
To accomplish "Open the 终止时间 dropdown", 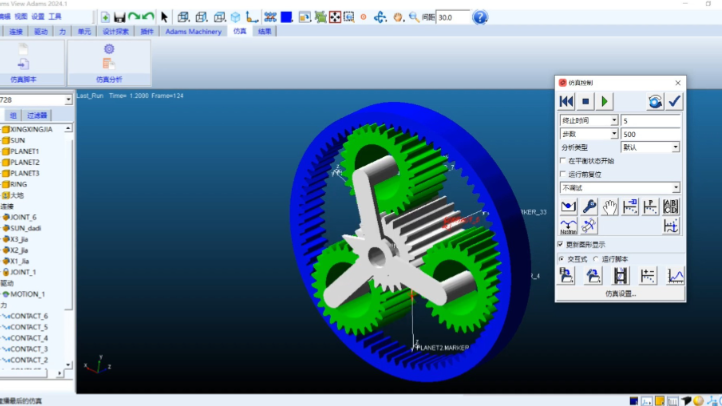I will (x=588, y=120).
